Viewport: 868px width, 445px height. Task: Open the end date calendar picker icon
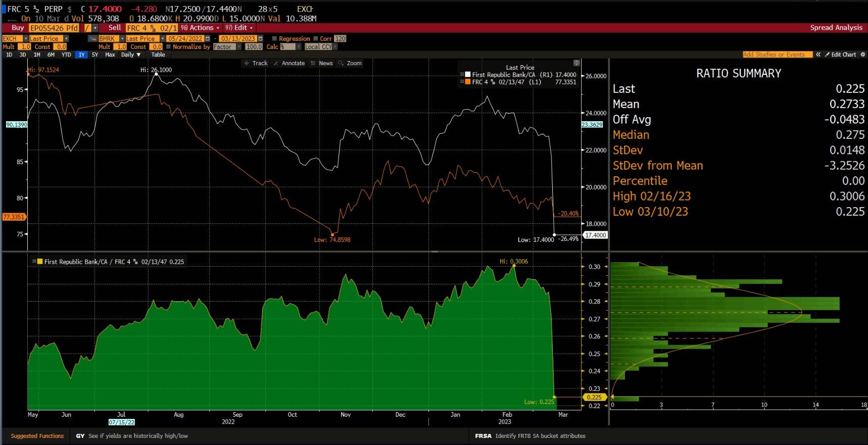pos(260,38)
